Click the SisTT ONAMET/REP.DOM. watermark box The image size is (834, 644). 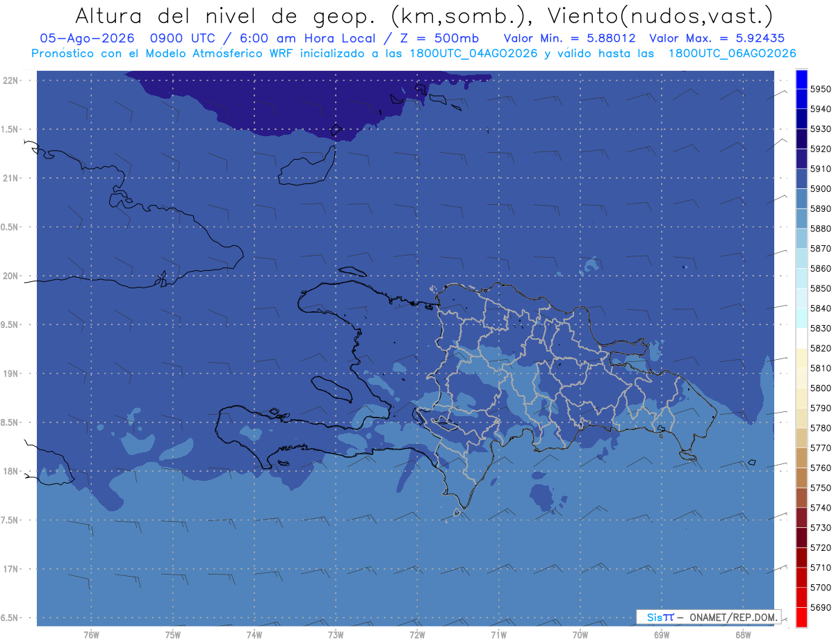(x=708, y=617)
